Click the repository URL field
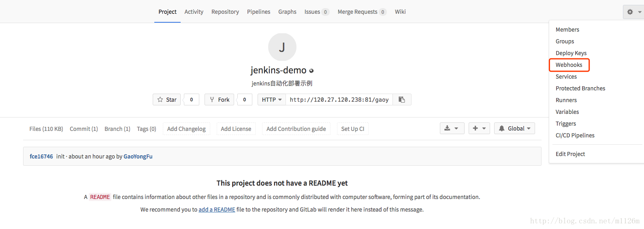The height and width of the screenshot is (229, 644). pyautogui.click(x=339, y=100)
